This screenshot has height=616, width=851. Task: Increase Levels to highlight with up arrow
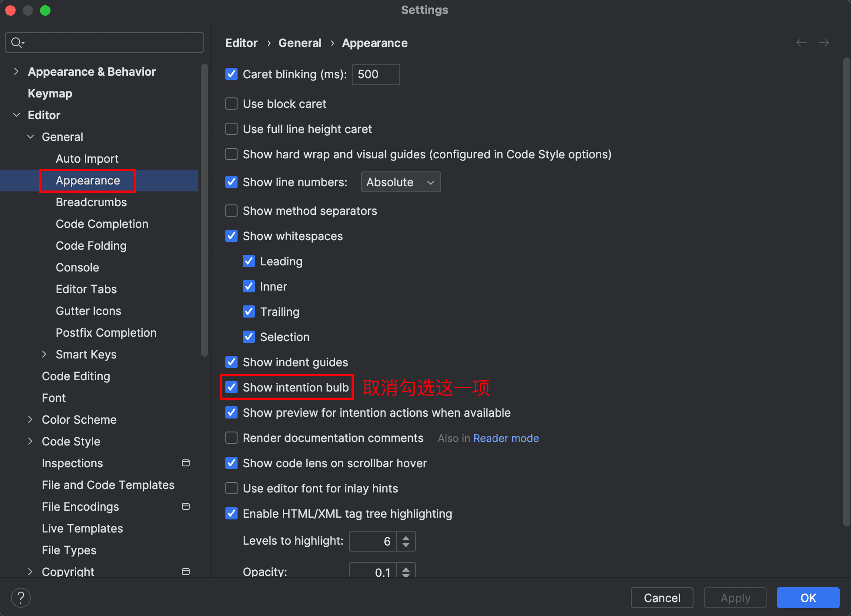(406, 538)
